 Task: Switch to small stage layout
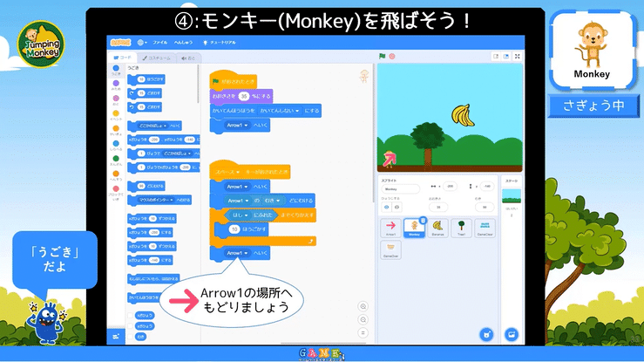496,57
